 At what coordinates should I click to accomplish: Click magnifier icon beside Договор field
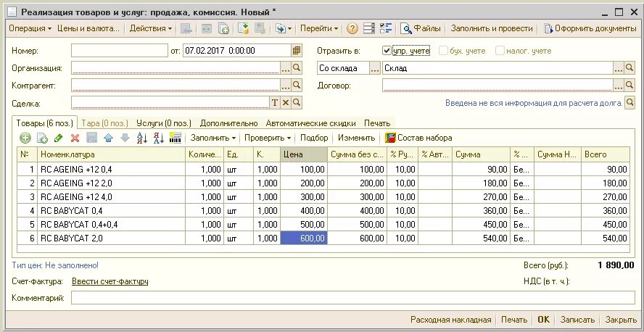[x=629, y=86]
